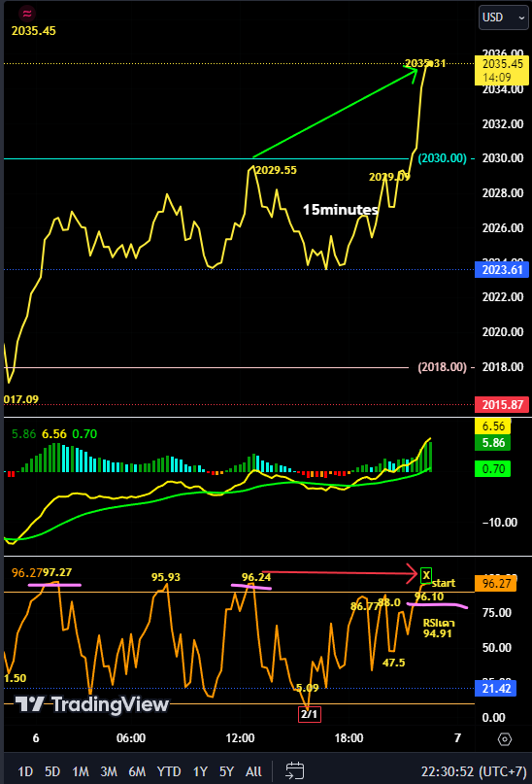Open the USD currency dropdown
Viewport: 532px width, 784px height.
[x=503, y=17]
